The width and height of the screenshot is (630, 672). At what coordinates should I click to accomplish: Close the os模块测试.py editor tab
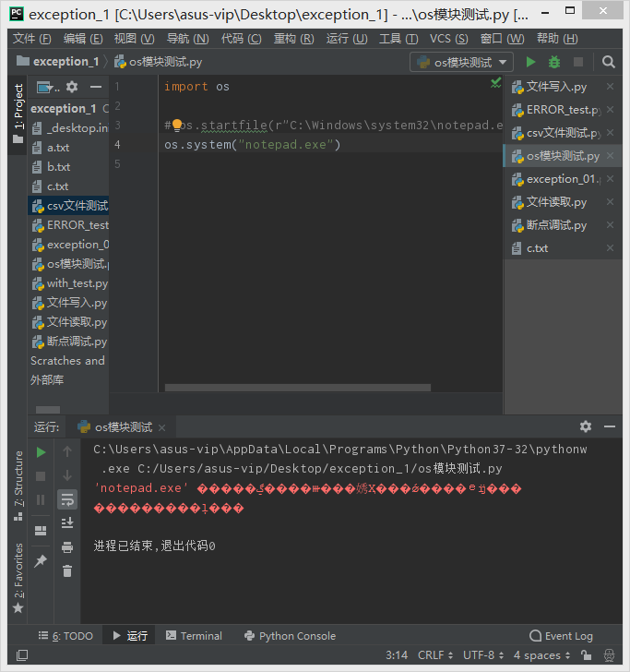611,156
